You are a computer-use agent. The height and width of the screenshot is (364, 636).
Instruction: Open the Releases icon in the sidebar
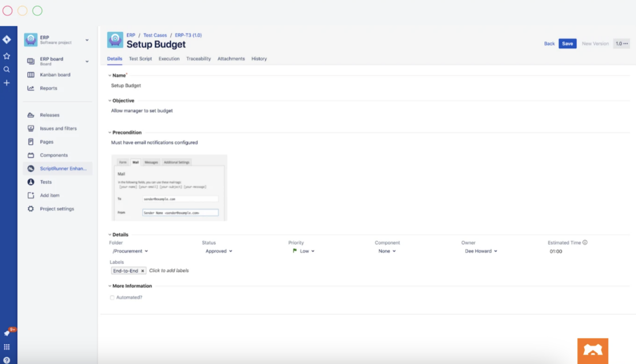pos(30,114)
